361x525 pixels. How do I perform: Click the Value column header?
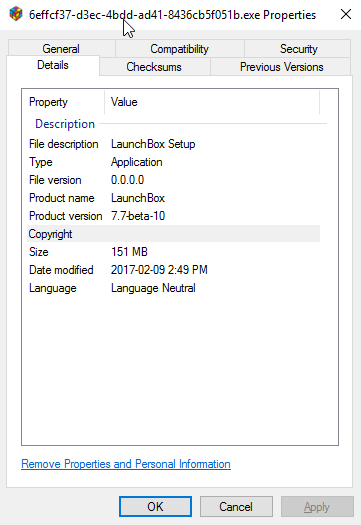[x=212, y=102]
